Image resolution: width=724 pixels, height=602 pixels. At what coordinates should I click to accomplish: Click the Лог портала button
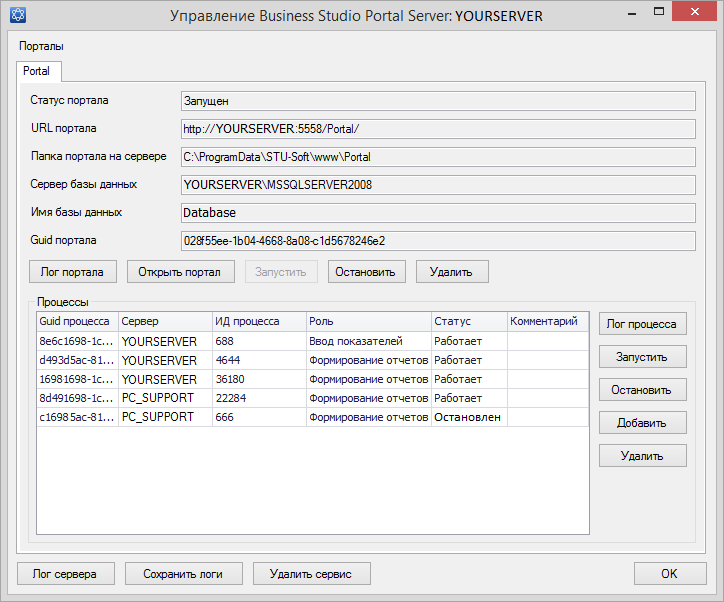coord(72,272)
